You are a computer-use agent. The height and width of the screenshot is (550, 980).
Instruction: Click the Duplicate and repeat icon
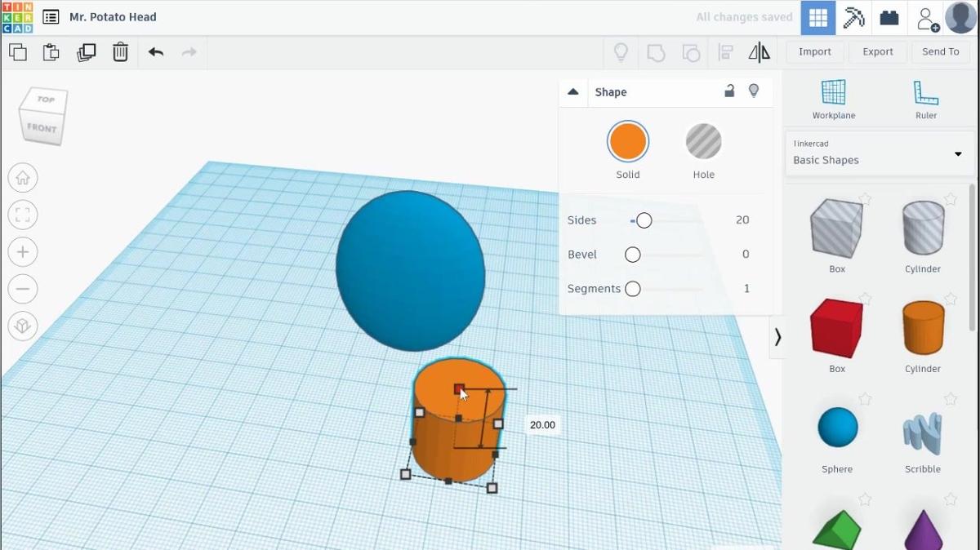point(86,52)
